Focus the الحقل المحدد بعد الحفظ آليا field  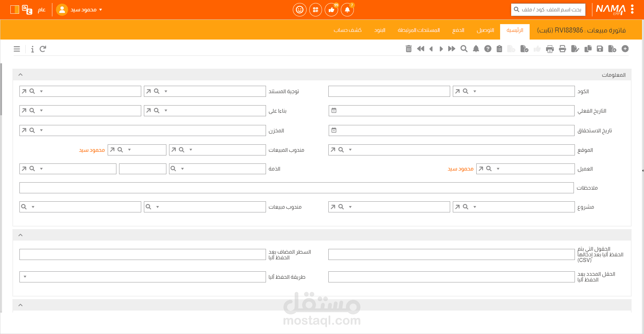point(451,277)
